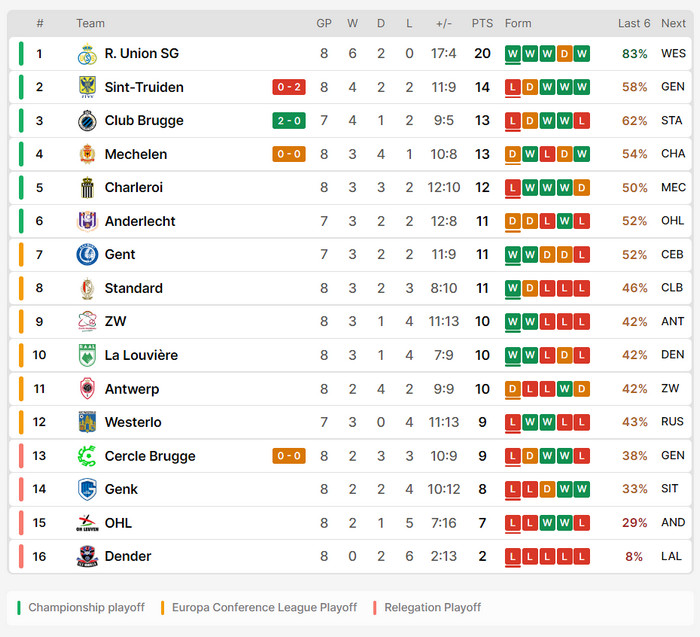Click the Cercle Brugge crest icon
700x637 pixels.
pyautogui.click(x=87, y=456)
